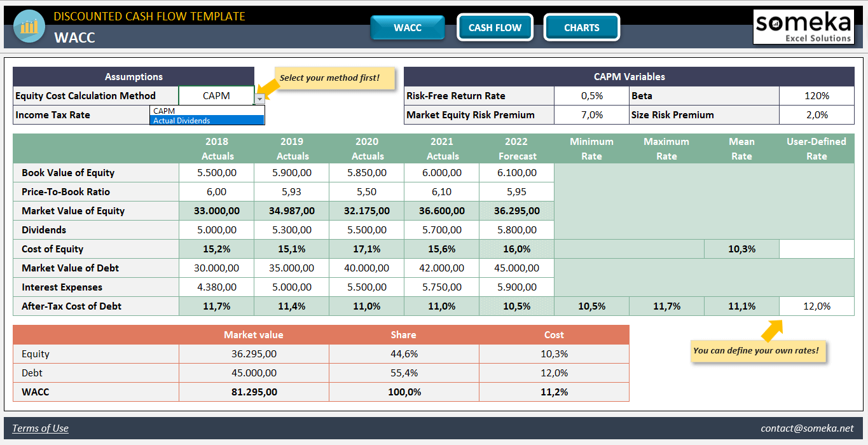Open the CASH FLOW sheet
This screenshot has width=868, height=445.
(x=495, y=27)
